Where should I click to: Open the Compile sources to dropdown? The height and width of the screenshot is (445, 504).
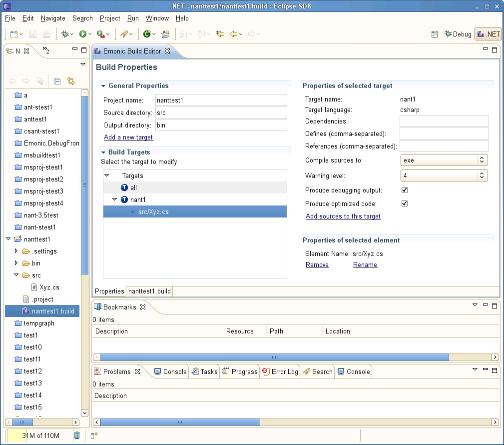point(444,160)
